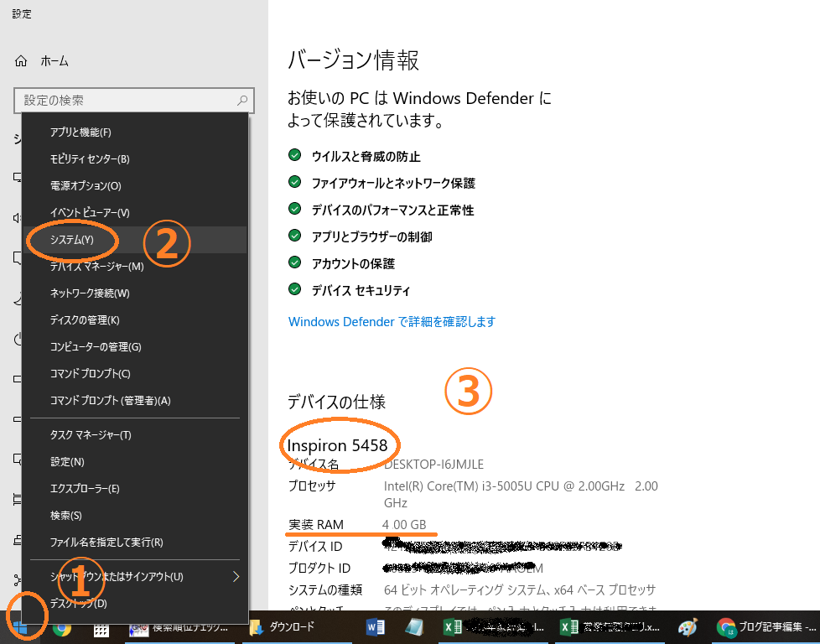Open the ブログ記事編集 Chrome window
The width and height of the screenshot is (820, 644).
pyautogui.click(x=766, y=627)
